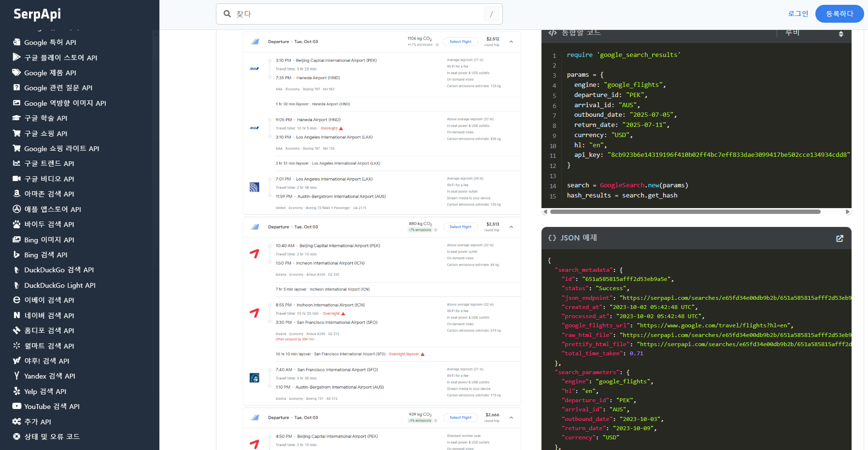868x450 pixels.
Task: Click the 아마존 검색 API Amazon icon
Action: click(16, 194)
